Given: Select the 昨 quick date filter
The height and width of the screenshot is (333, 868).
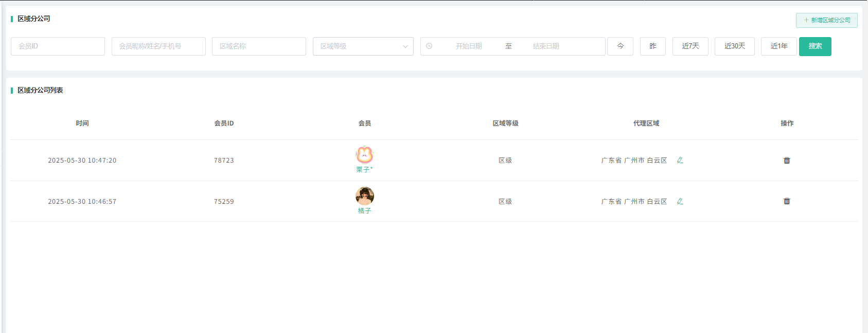Looking at the screenshot, I should coord(652,46).
